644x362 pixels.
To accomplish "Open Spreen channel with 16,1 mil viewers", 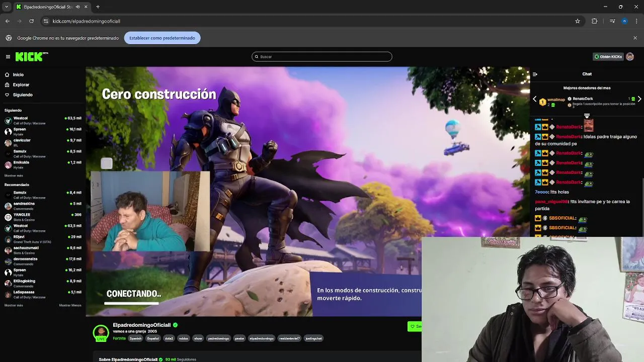I will [x=43, y=131].
